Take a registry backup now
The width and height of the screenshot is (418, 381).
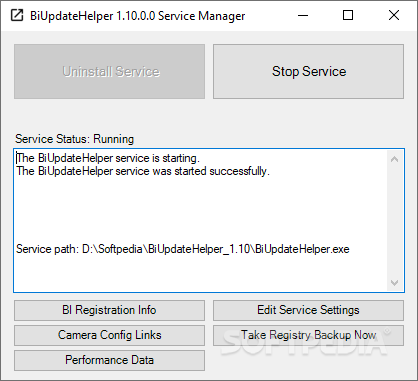click(x=308, y=335)
